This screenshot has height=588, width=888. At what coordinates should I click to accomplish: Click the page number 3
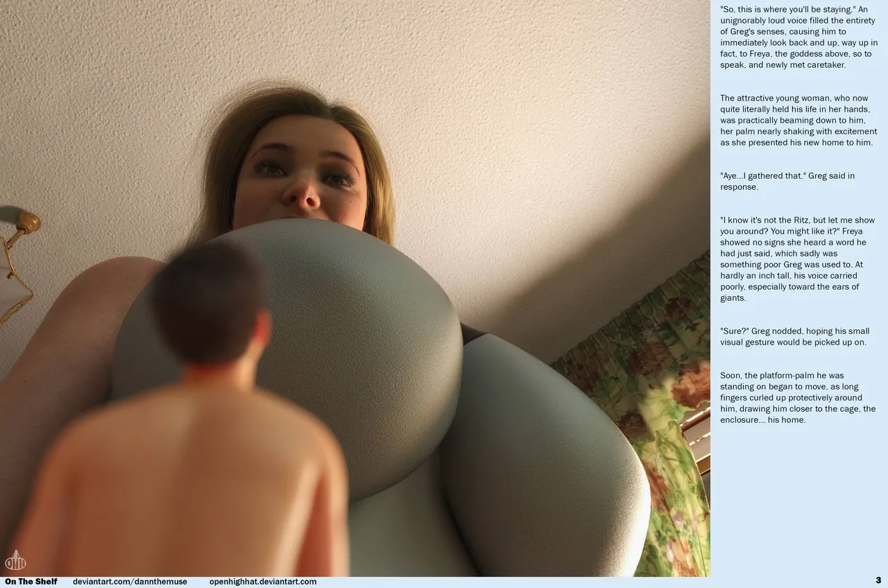(x=878, y=580)
